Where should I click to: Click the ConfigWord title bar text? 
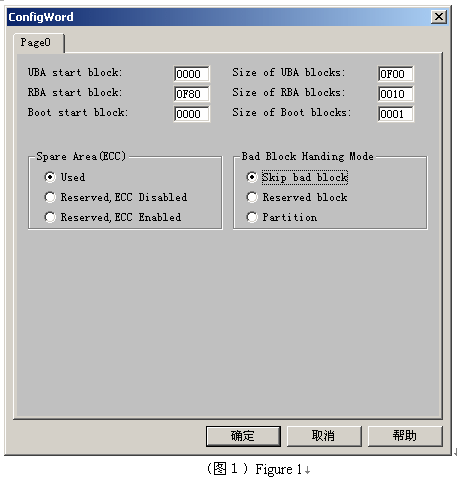coord(41,17)
